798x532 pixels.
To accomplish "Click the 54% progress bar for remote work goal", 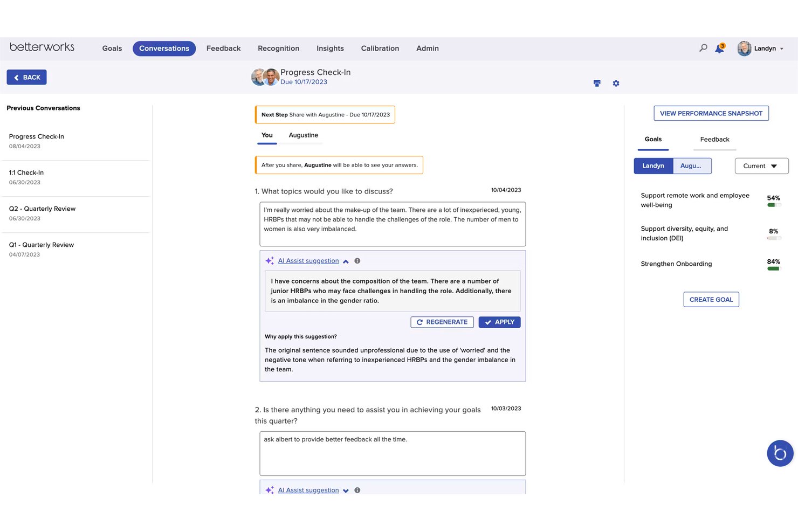I will (774, 205).
